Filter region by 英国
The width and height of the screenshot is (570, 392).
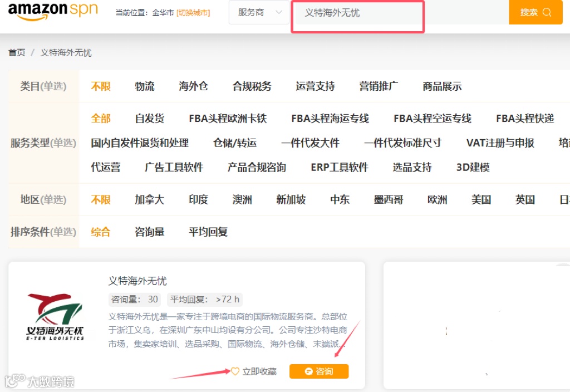click(525, 200)
